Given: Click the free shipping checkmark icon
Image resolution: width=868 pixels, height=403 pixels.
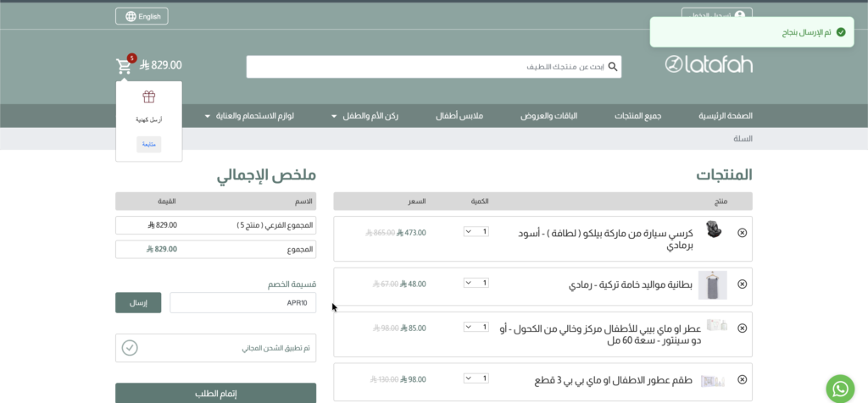Looking at the screenshot, I should tap(130, 348).
